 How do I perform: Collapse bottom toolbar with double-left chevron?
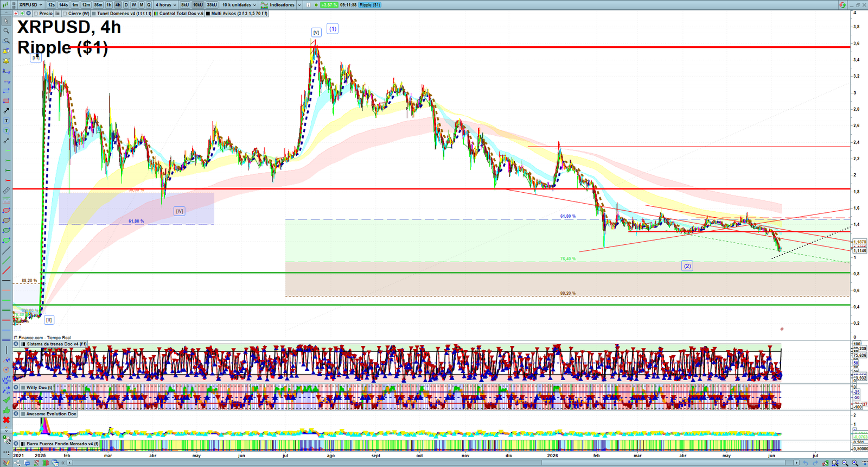pyautogui.click(x=63, y=463)
